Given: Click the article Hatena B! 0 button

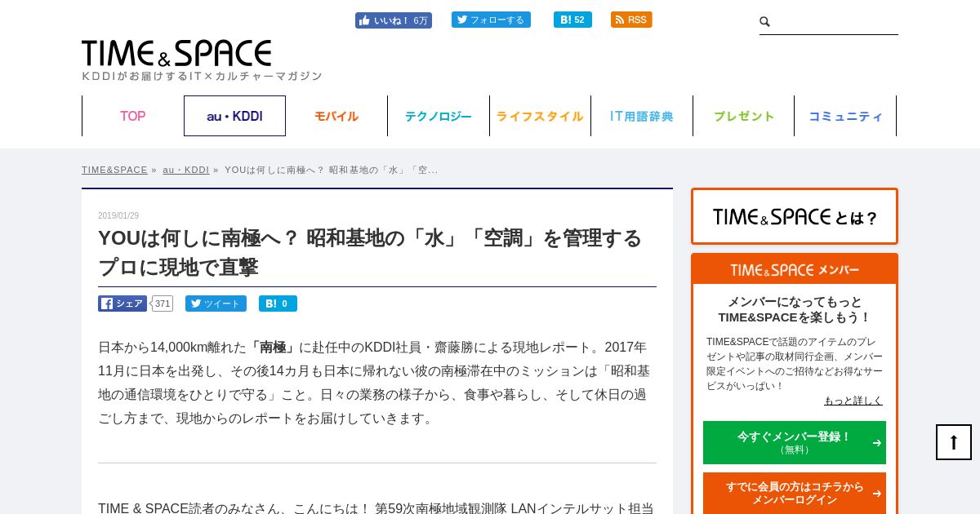Looking at the screenshot, I should point(278,304).
